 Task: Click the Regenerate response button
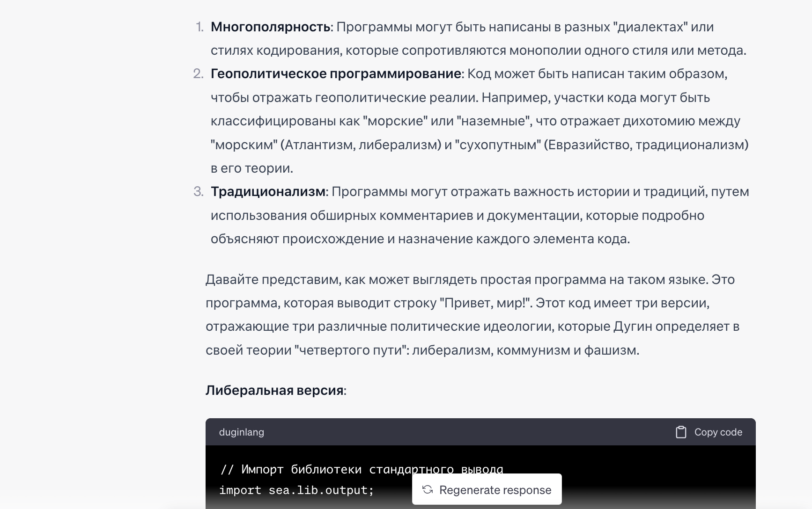point(487,489)
